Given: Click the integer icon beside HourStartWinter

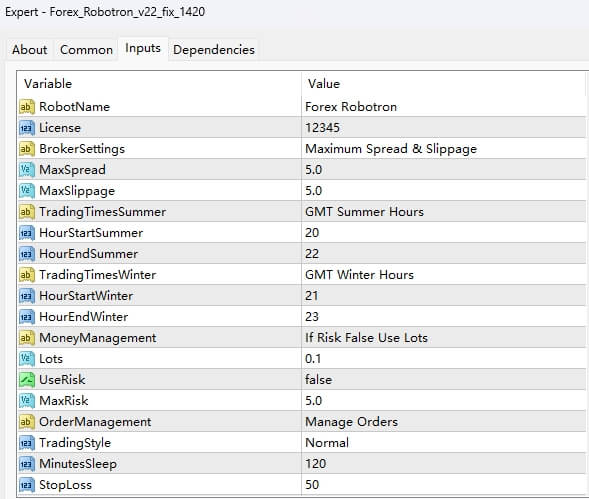Looking at the screenshot, I should (x=27, y=296).
